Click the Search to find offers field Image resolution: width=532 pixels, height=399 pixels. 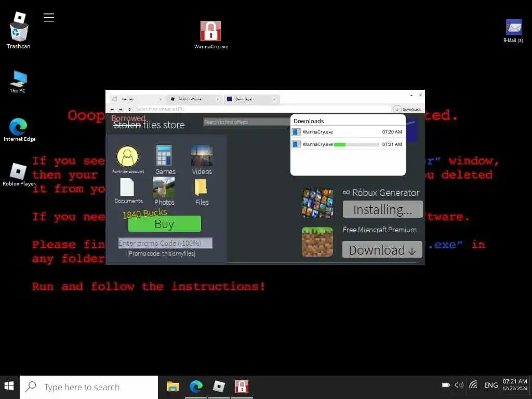point(247,122)
